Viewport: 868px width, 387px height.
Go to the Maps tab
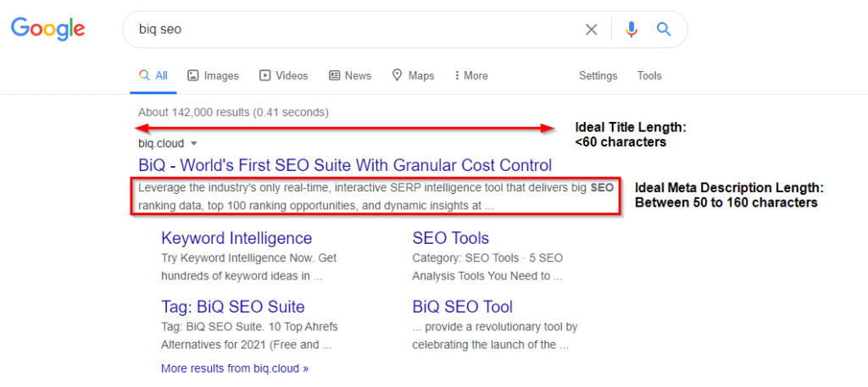413,75
